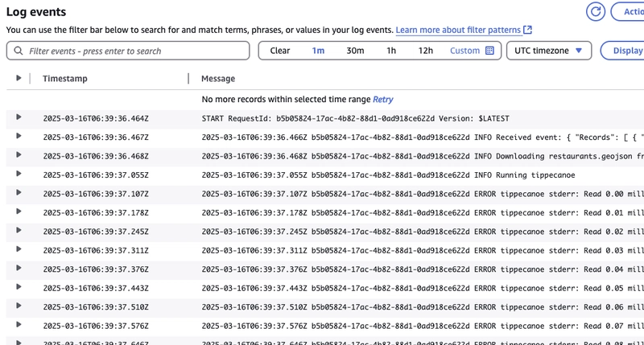Image resolution: width=644 pixels, height=345 pixels.
Task: Click the Retry link
Action: pos(383,99)
